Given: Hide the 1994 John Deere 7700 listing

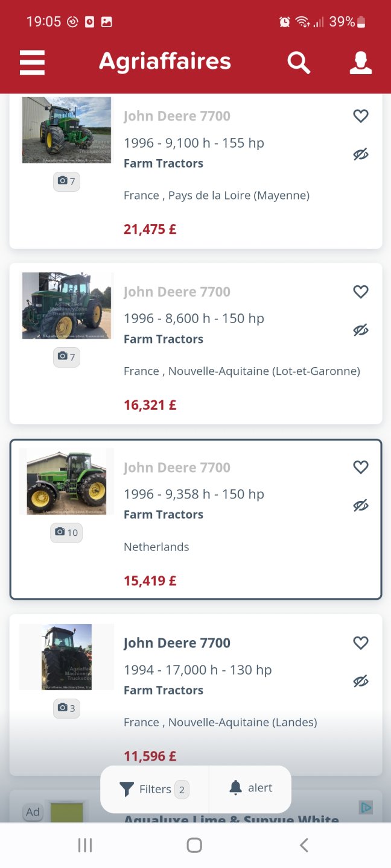Looking at the screenshot, I should 360,681.
